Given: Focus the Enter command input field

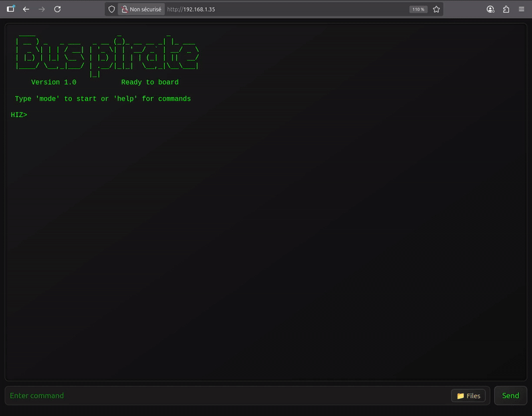Looking at the screenshot, I should coord(226,395).
